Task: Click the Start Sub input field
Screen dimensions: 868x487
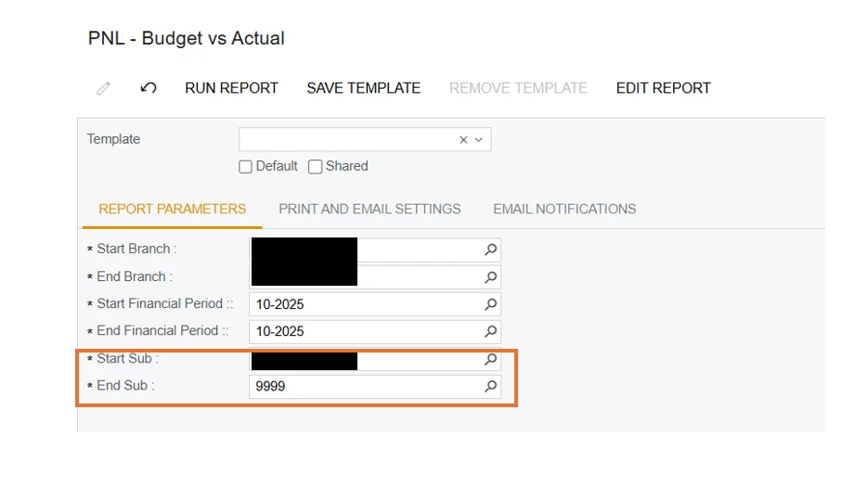Action: pos(375,359)
